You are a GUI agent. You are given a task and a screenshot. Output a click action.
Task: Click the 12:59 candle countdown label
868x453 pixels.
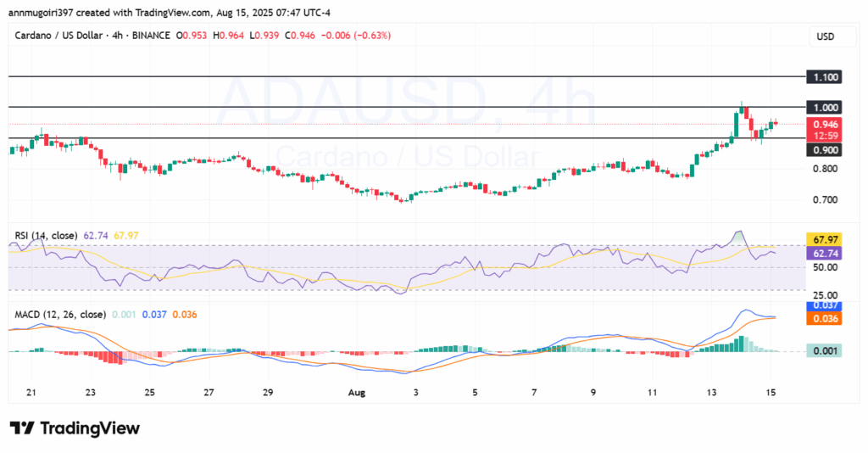click(824, 136)
